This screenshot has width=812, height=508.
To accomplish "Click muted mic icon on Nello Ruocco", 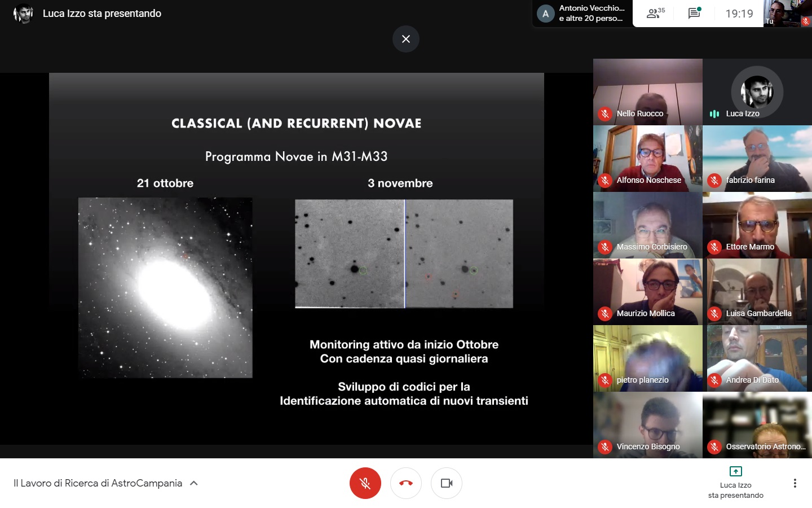I will (x=605, y=113).
